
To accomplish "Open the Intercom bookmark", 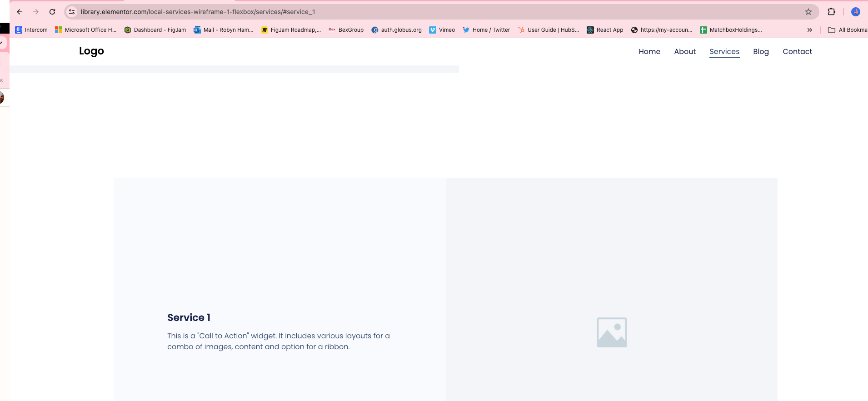I will tap(31, 30).
